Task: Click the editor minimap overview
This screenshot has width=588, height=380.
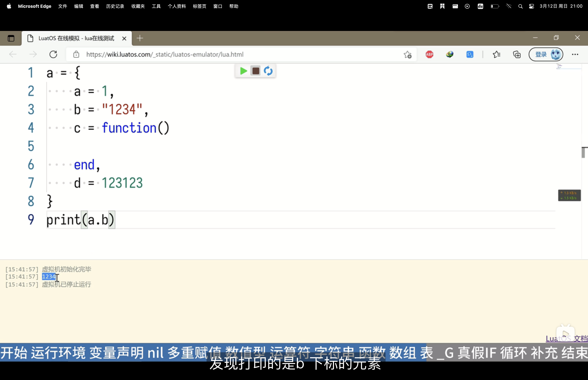Action: pos(568,67)
